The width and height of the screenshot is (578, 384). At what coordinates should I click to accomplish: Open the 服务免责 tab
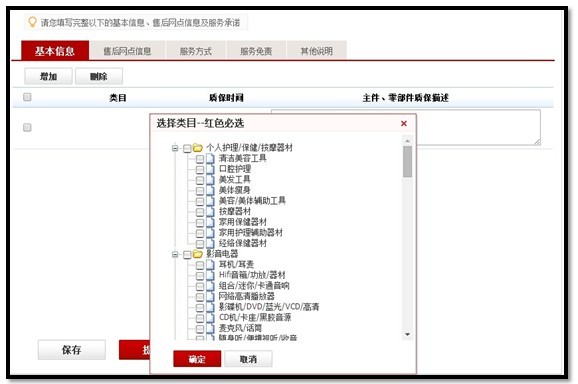tap(256, 50)
